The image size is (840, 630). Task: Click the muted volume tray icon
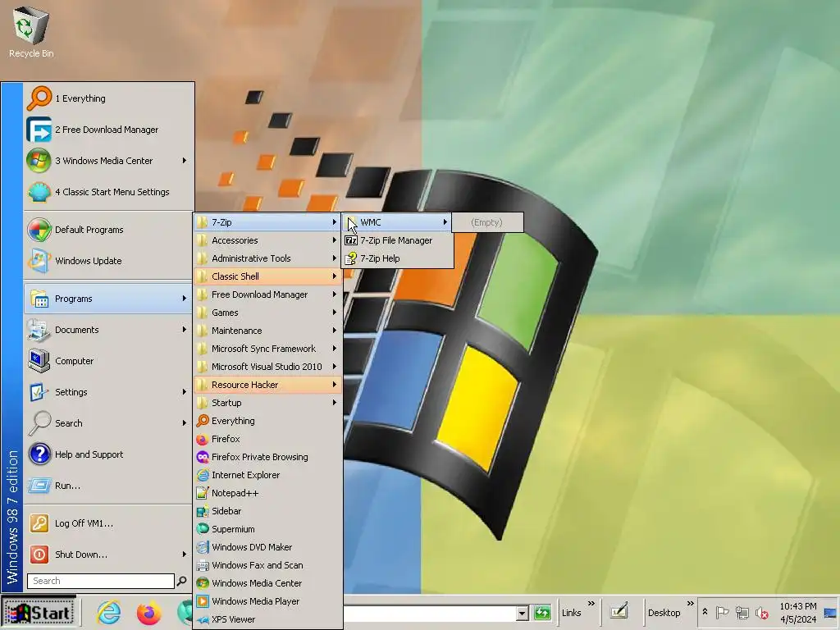pyautogui.click(x=761, y=612)
